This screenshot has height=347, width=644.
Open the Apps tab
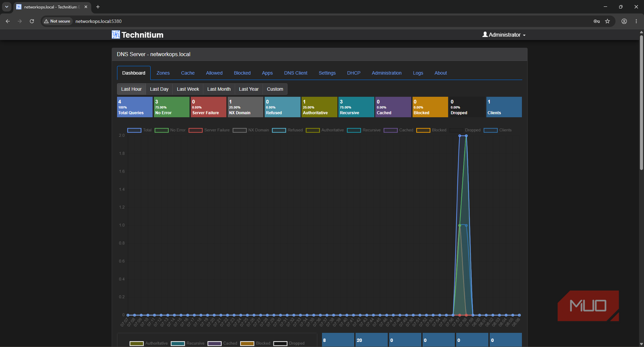pos(267,73)
